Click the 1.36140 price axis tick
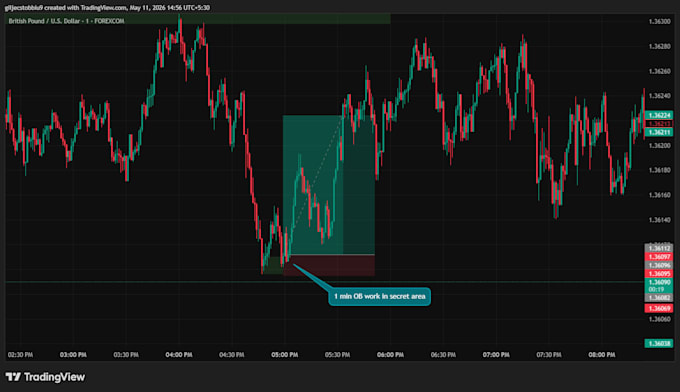This screenshot has width=680, height=392. [659, 220]
